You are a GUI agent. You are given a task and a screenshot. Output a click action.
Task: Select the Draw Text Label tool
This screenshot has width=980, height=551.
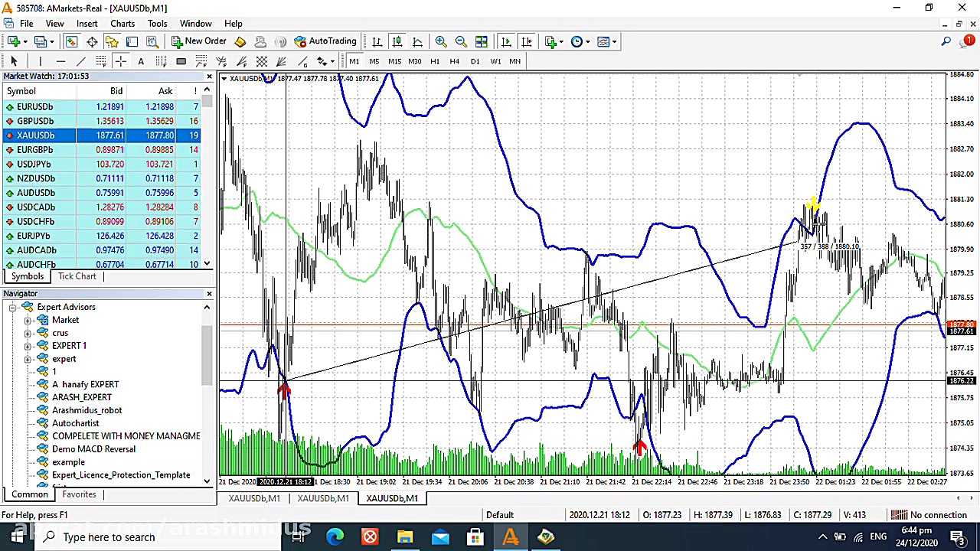click(141, 61)
